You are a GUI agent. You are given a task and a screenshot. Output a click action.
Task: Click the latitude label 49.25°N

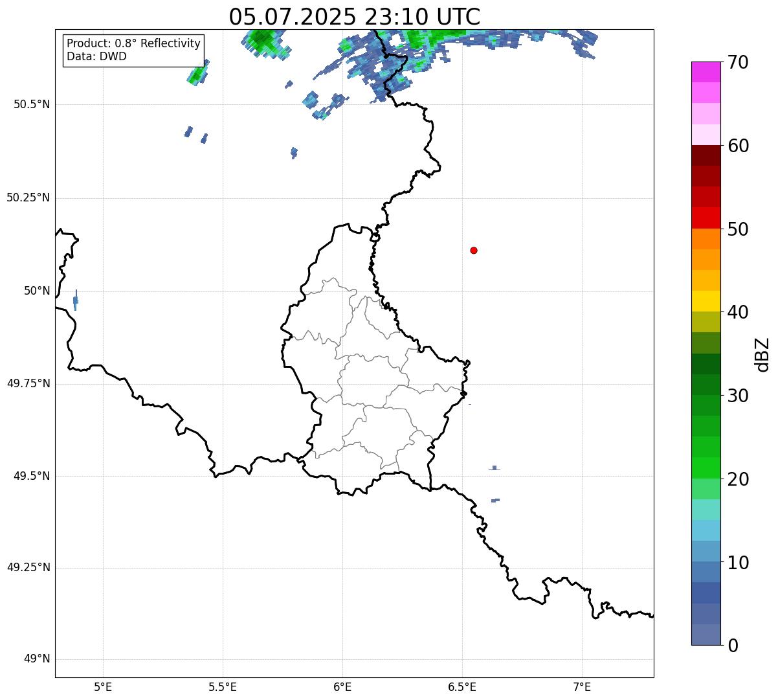[x=28, y=568]
